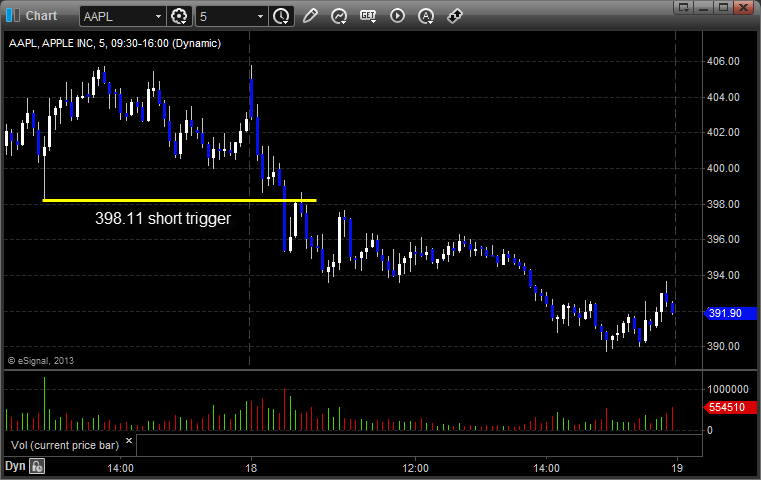The width and height of the screenshot is (761, 480).
Task: Open the time template clock icon
Action: (x=281, y=17)
